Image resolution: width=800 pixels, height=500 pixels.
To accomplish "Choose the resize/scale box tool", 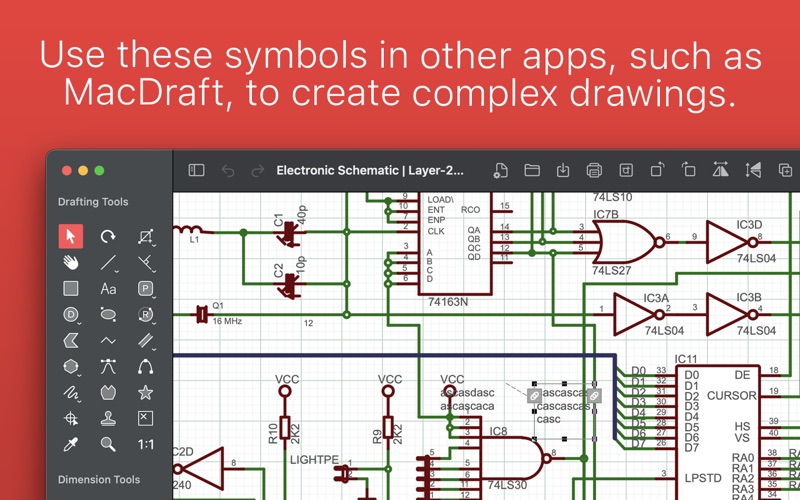I will [146, 237].
